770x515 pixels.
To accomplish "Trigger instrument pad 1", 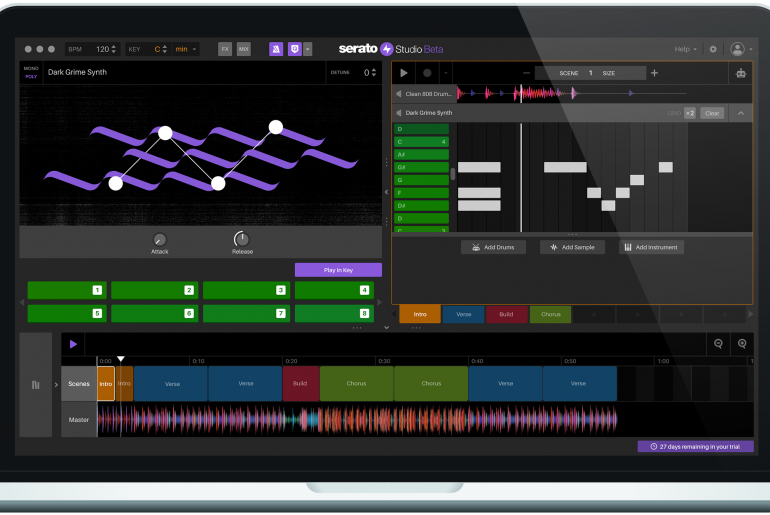I will coord(67,290).
